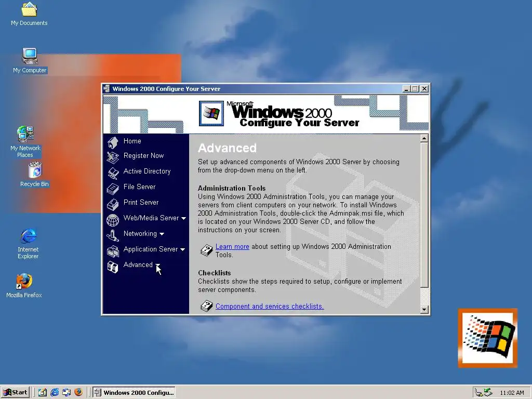Maximize the Configure Your Server window
Screen dimensions: 532x399
click(x=415, y=89)
